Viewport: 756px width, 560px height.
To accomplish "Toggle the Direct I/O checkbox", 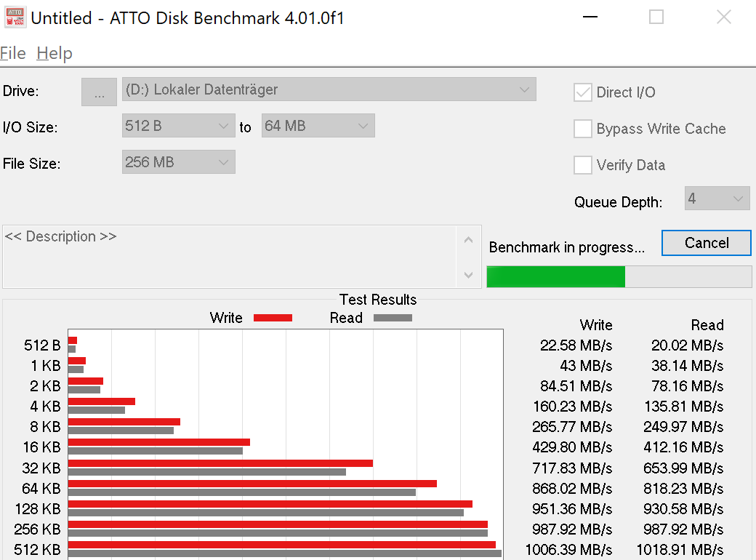I will (x=582, y=92).
